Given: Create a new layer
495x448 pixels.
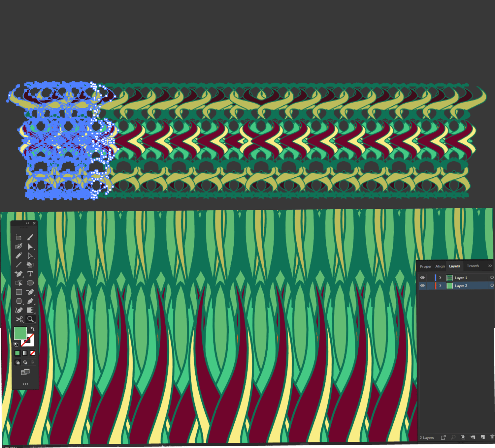Looking at the screenshot, I should 483,437.
